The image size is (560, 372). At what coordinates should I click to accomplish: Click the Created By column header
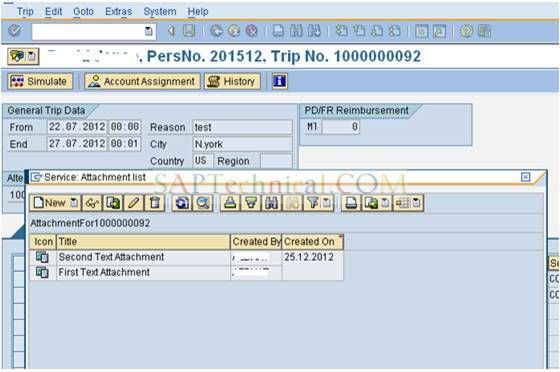coord(256,242)
